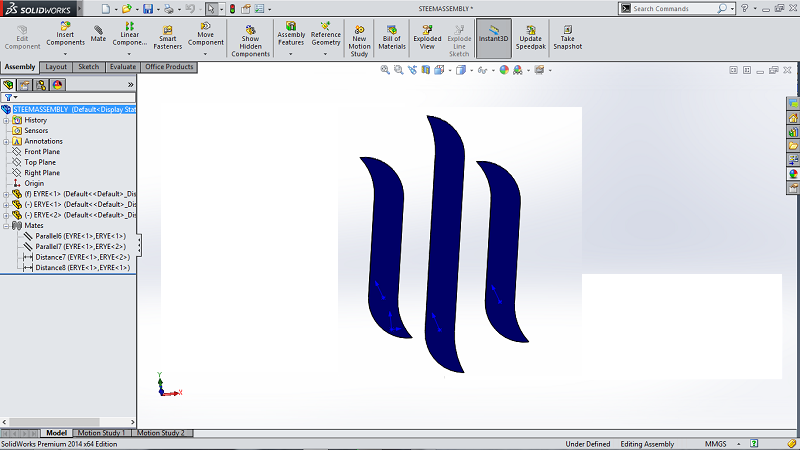This screenshot has height=450, width=800.
Task: Click the File Properties icon beside Rebuild
Action: 246,9
